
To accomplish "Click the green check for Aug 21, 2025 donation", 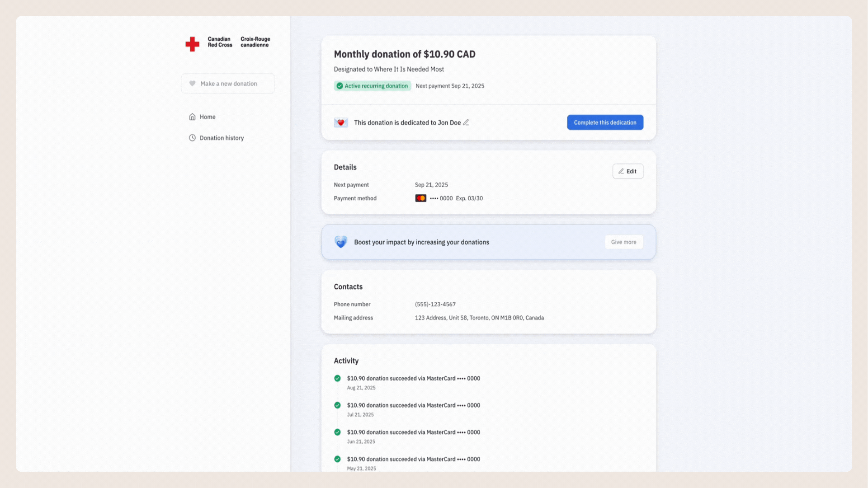I will (x=337, y=378).
